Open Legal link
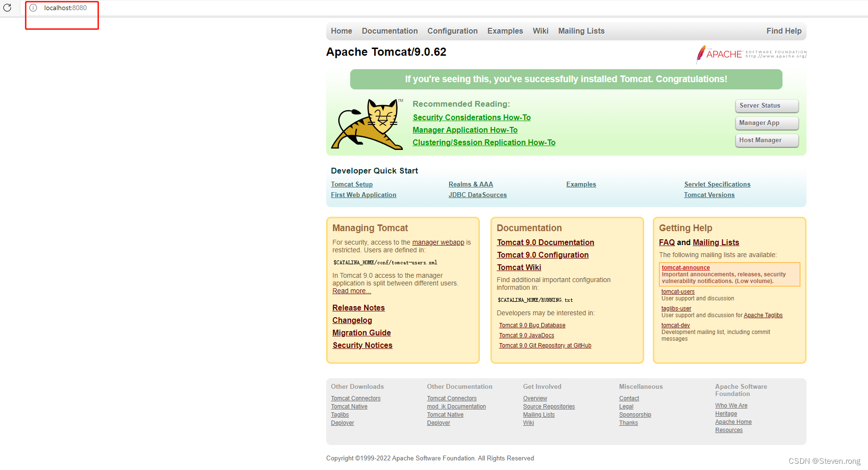 pos(626,407)
